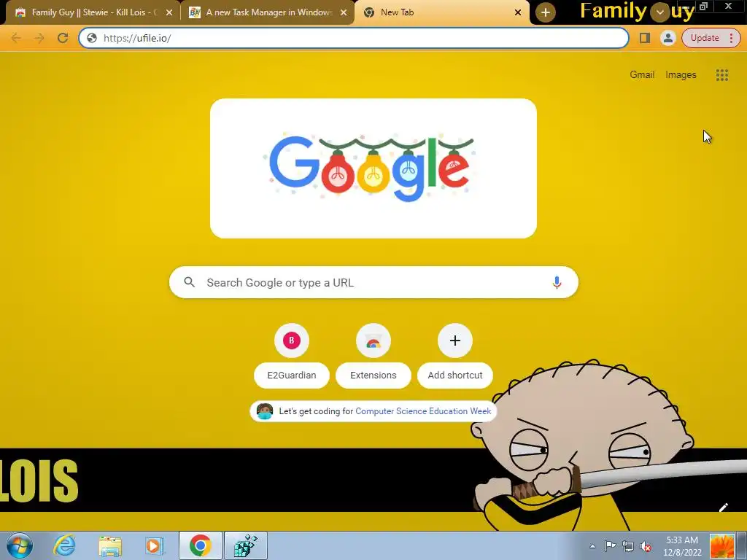Open Windows Media Player from taskbar
The image size is (747, 560).
click(x=155, y=545)
